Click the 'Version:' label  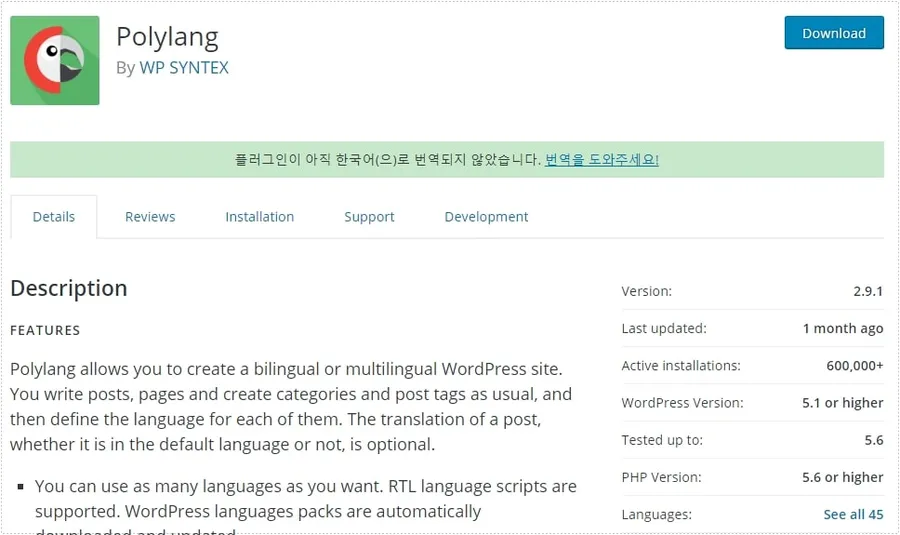[646, 291]
